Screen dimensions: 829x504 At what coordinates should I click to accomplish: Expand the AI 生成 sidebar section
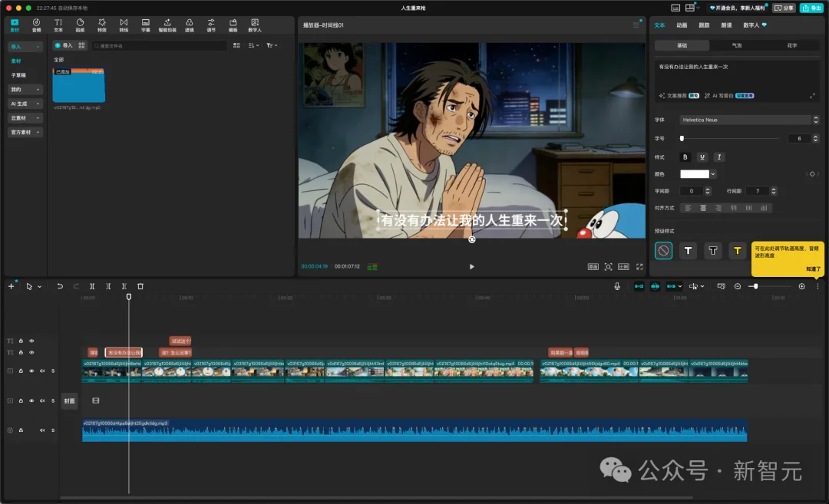pyautogui.click(x=25, y=104)
